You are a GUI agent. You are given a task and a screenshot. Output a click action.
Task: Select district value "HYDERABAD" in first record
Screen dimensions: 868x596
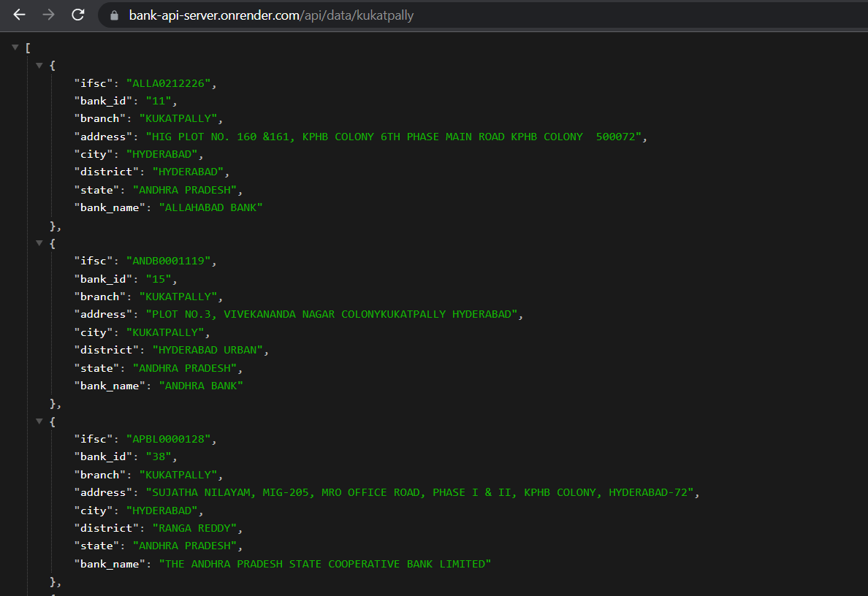pyautogui.click(x=188, y=172)
